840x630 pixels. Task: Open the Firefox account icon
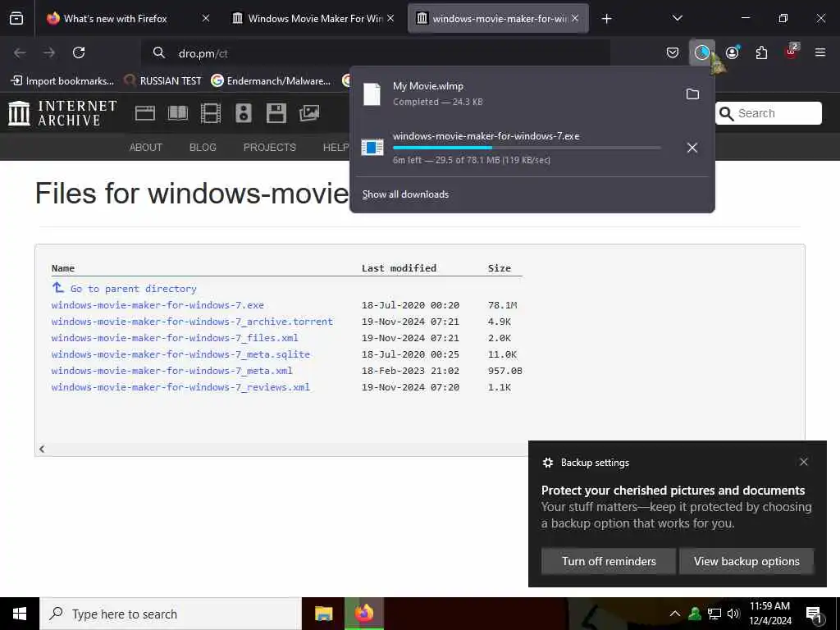click(733, 52)
